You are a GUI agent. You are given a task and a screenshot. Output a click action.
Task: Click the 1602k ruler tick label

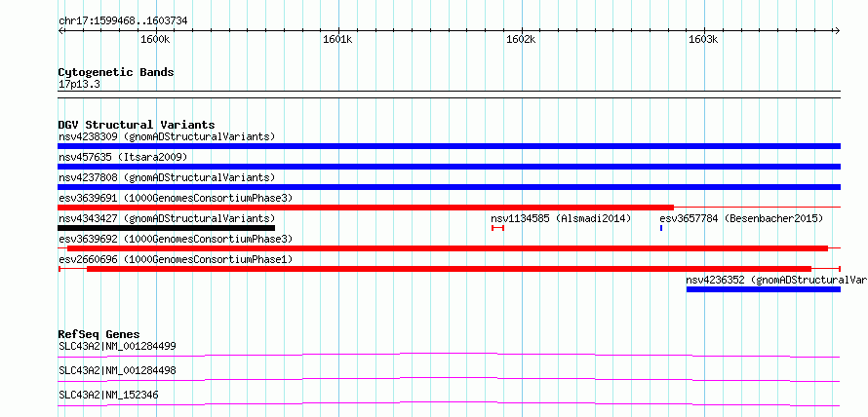521,40
